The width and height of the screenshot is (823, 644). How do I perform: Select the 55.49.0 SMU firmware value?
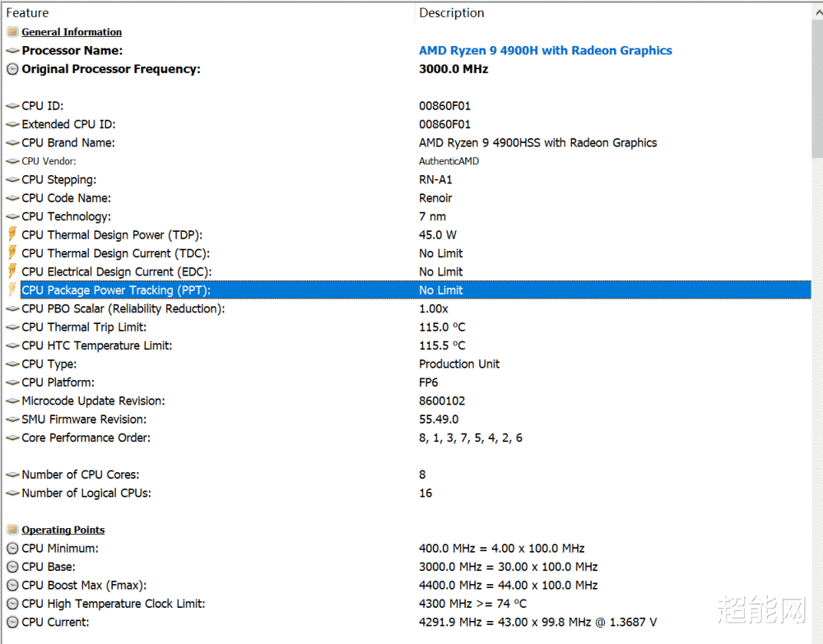click(439, 419)
